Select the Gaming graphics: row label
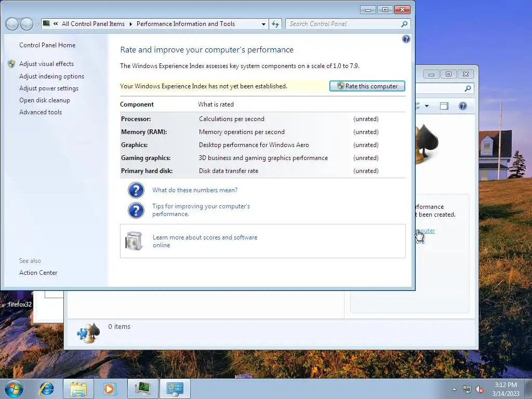 click(145, 158)
